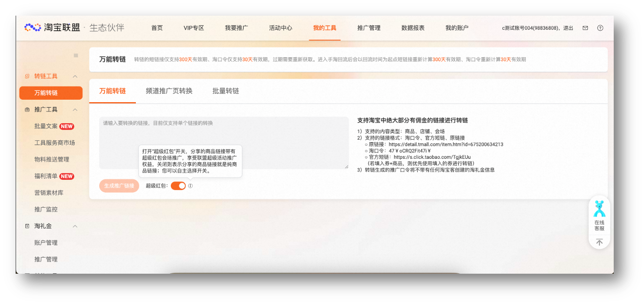The height and width of the screenshot is (304, 644).
Task: Click the sidebar collapse hamburger icon
Action: tap(76, 55)
